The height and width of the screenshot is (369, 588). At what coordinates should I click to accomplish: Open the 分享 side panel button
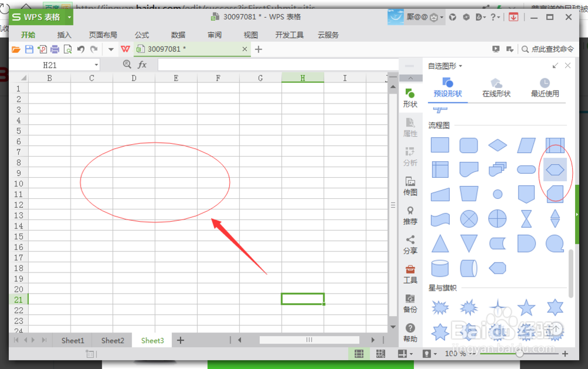[410, 245]
